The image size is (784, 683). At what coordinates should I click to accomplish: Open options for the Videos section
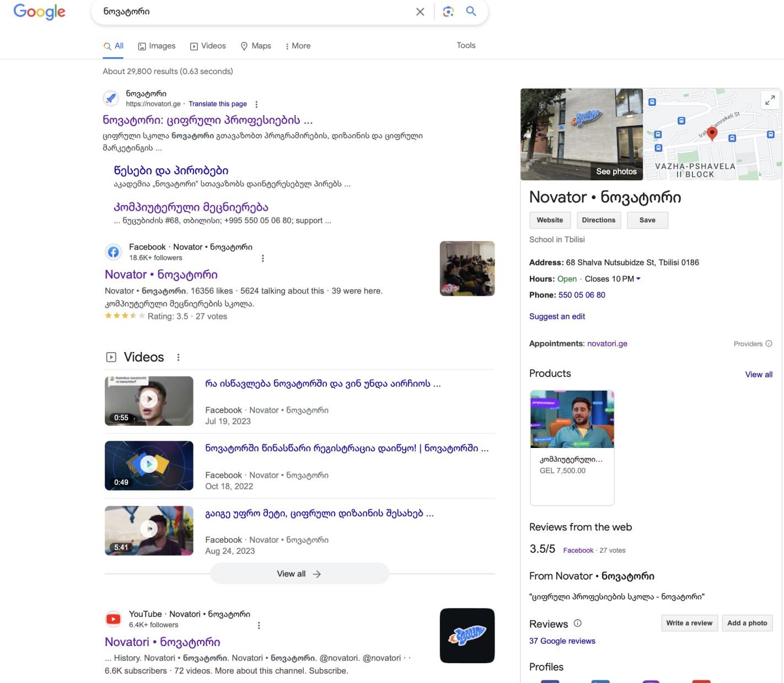coord(178,357)
